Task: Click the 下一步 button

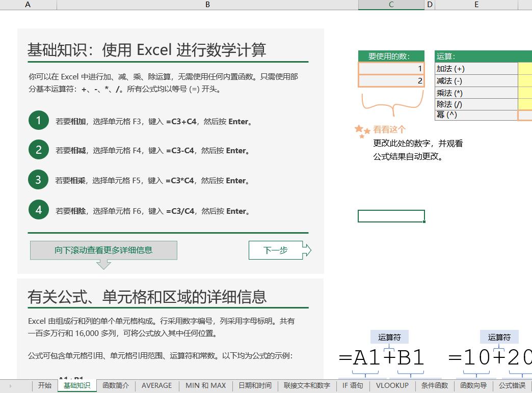Action: (x=276, y=250)
